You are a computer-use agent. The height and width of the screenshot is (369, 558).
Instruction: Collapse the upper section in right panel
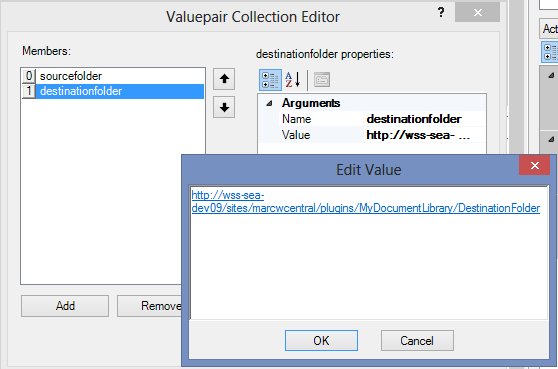[x=551, y=75]
